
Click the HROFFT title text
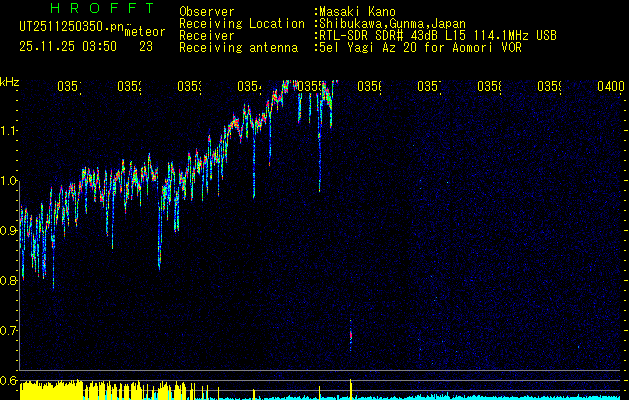[x=103, y=8]
